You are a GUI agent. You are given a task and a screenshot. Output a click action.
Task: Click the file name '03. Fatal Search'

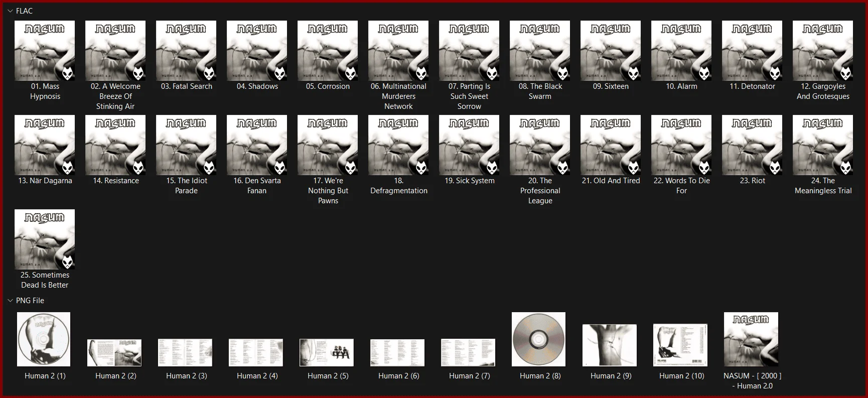click(187, 86)
